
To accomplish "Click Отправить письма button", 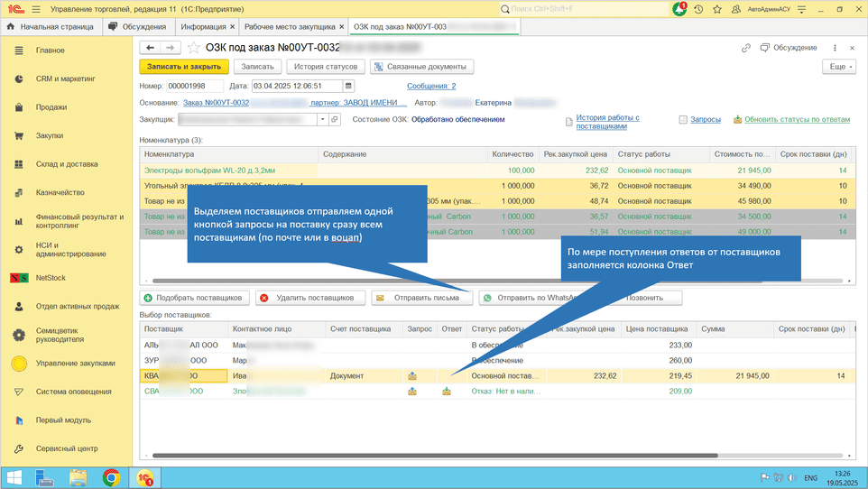I will pos(422,298).
